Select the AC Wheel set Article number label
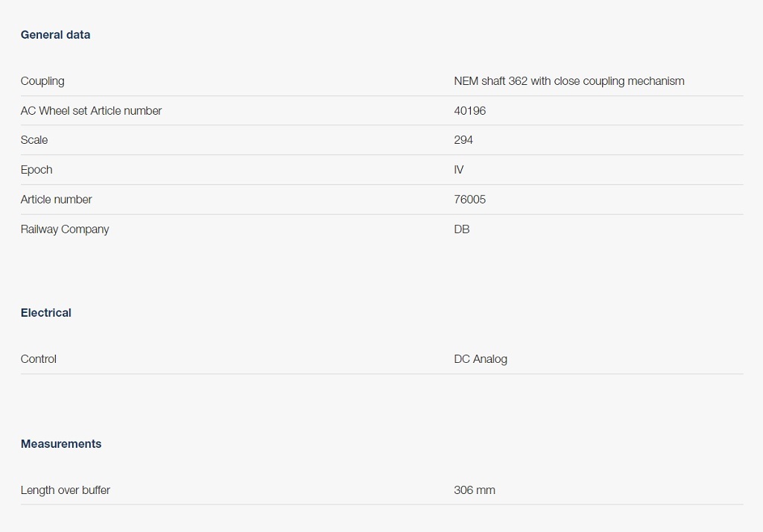The height and width of the screenshot is (532, 763). pyautogui.click(x=91, y=111)
